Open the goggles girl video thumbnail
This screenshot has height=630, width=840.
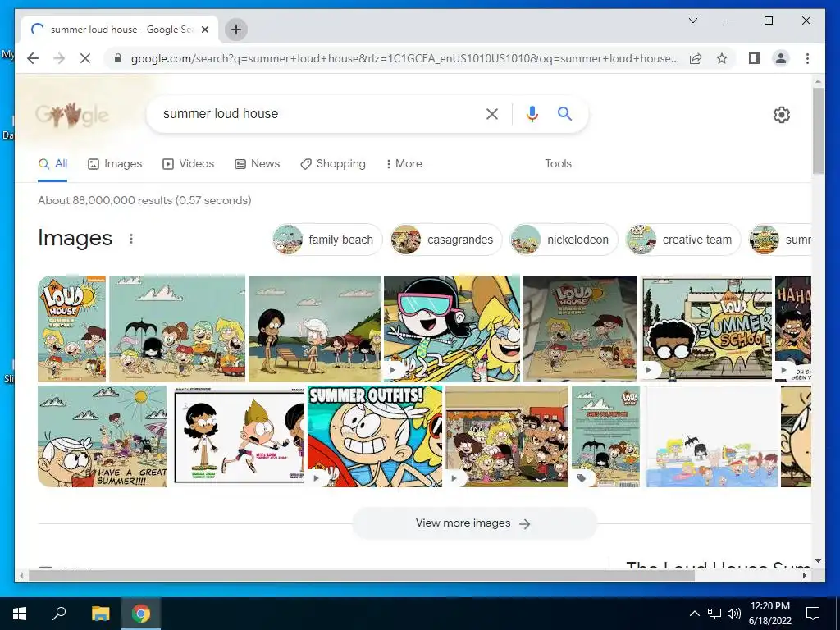(452, 328)
